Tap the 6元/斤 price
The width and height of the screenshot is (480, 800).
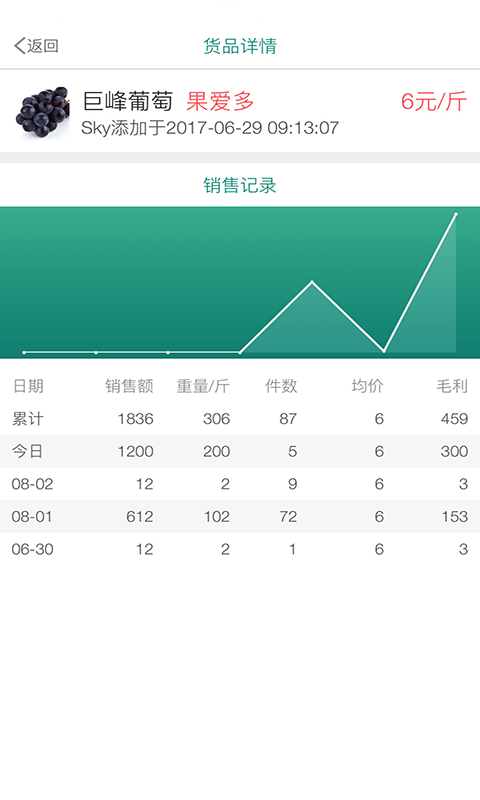[x=434, y=101]
